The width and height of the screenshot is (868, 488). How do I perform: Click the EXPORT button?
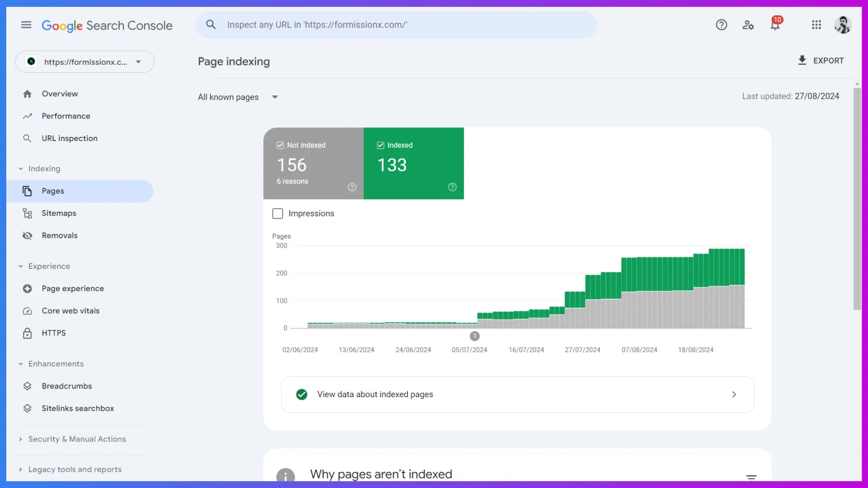pyautogui.click(x=821, y=60)
